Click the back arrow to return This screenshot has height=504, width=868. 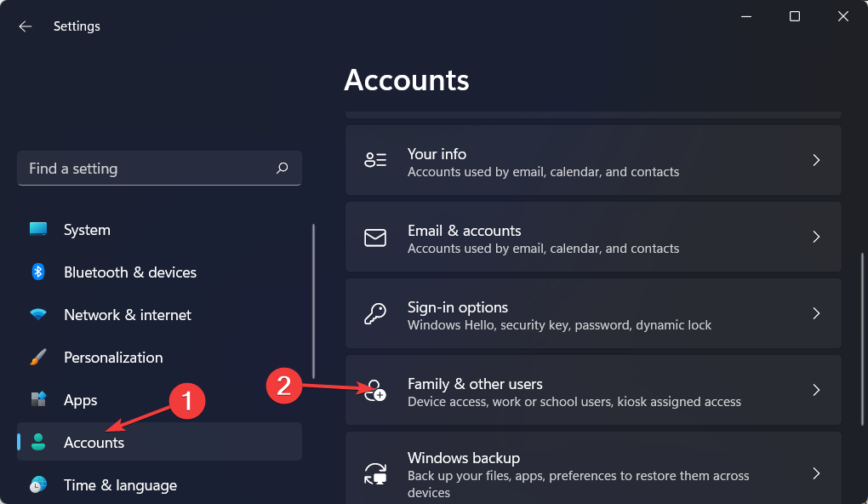coord(25,26)
